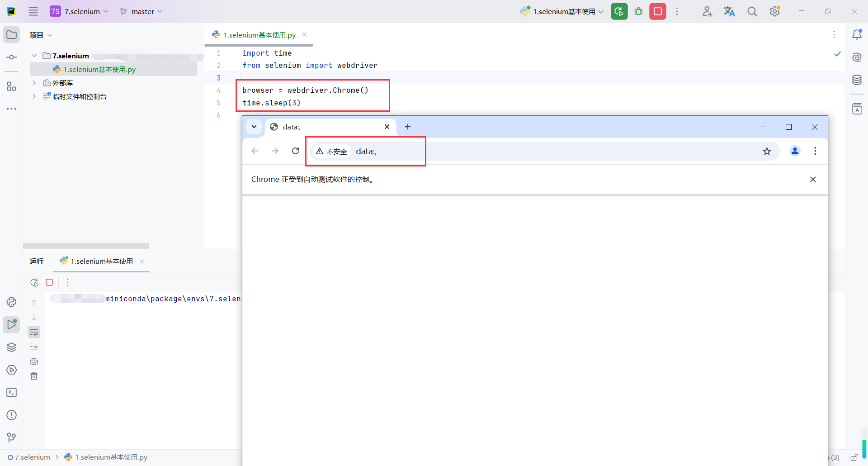Open Search Everywhere magnifier

click(752, 11)
